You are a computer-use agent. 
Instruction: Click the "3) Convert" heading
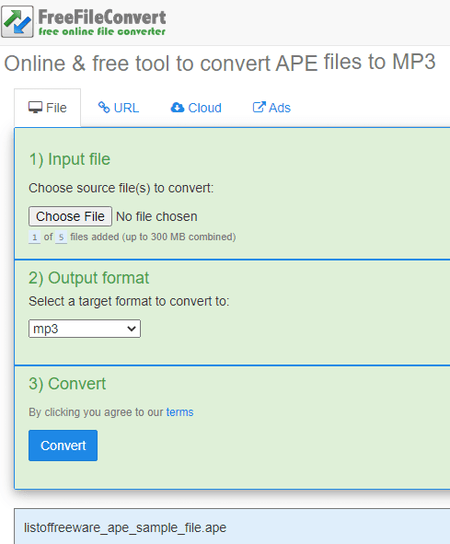click(x=67, y=384)
